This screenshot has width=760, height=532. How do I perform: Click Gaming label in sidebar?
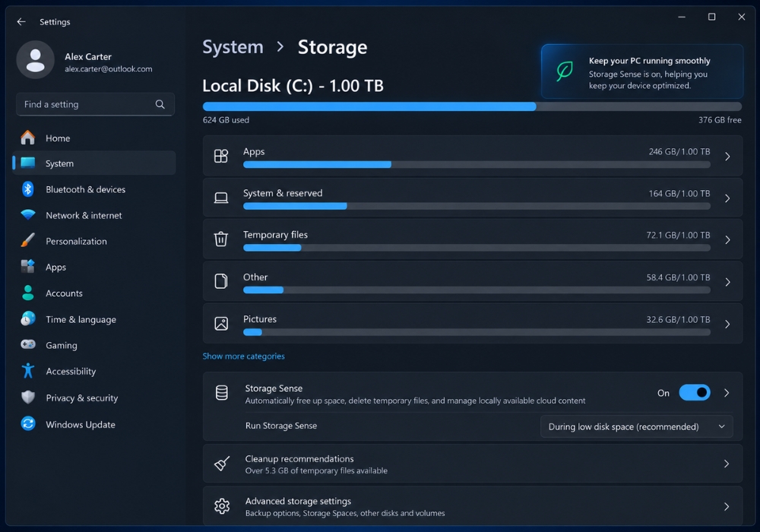pos(62,345)
